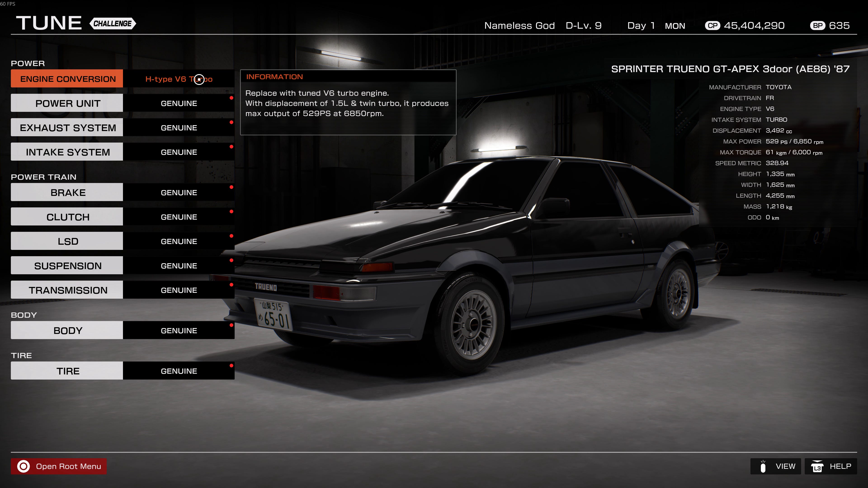Click the DISPLACEMENT value 3,492 cc
Viewport: 868px width, 488px height.
click(779, 131)
